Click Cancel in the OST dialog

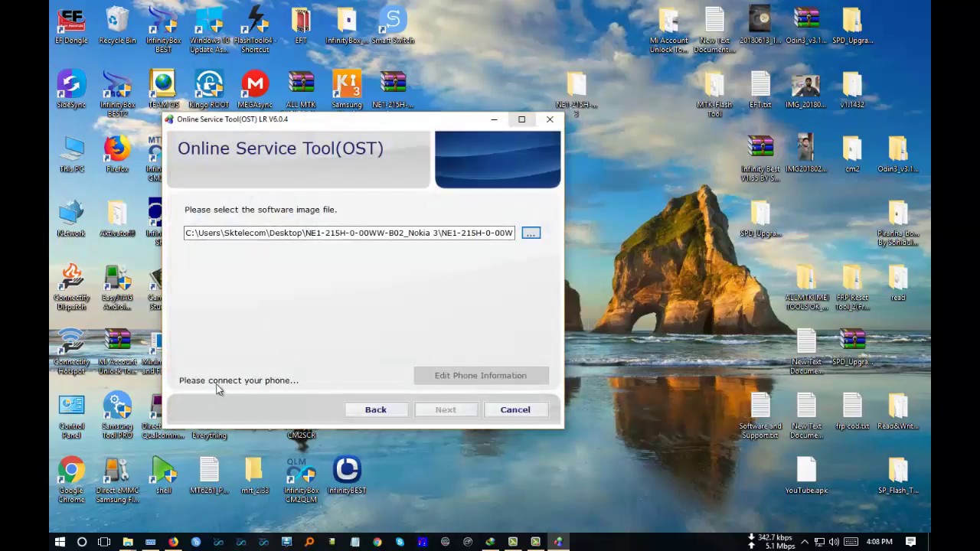click(x=515, y=409)
